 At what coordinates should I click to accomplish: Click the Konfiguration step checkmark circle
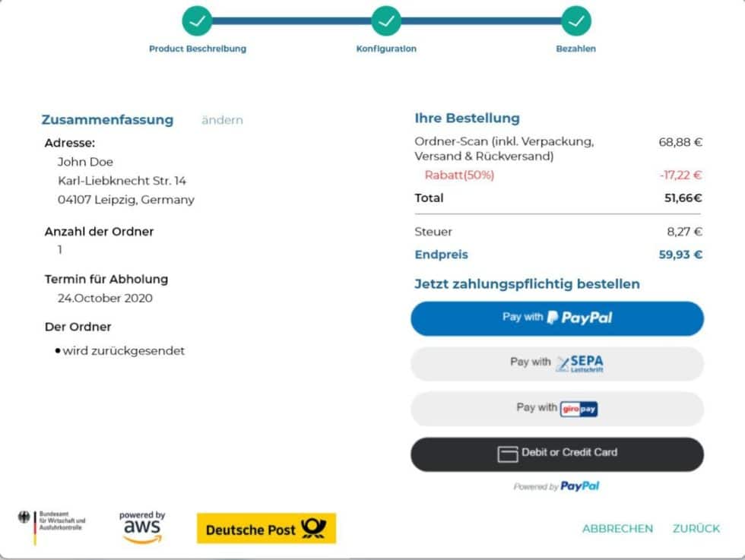386,21
